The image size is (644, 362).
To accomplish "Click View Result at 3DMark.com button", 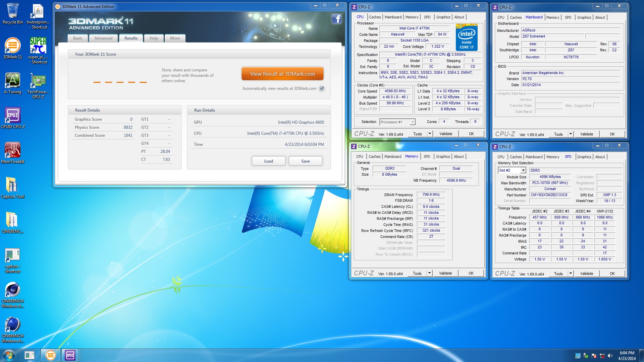I will point(282,74).
